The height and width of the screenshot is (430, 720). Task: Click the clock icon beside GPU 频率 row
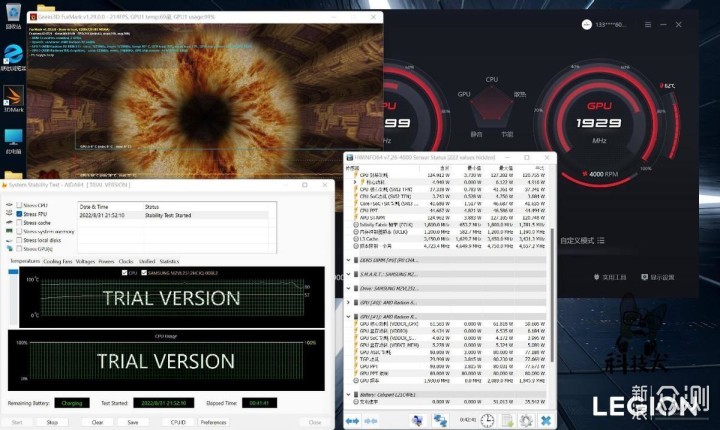(x=356, y=381)
